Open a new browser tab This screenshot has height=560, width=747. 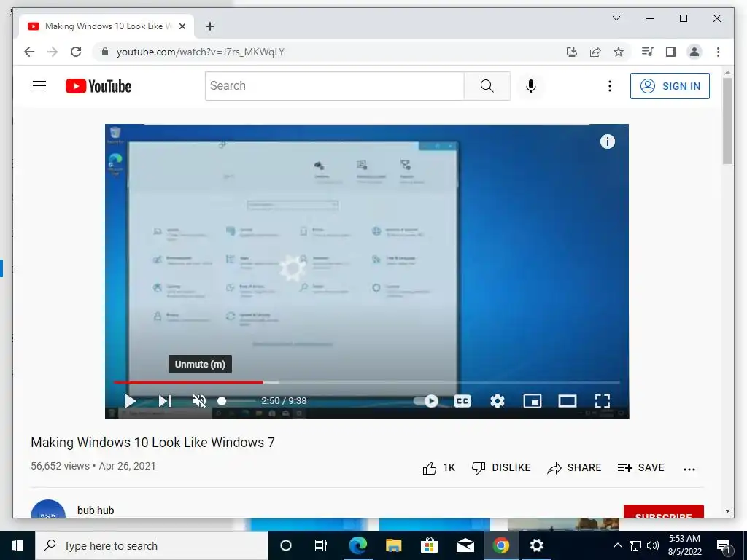[x=209, y=26]
